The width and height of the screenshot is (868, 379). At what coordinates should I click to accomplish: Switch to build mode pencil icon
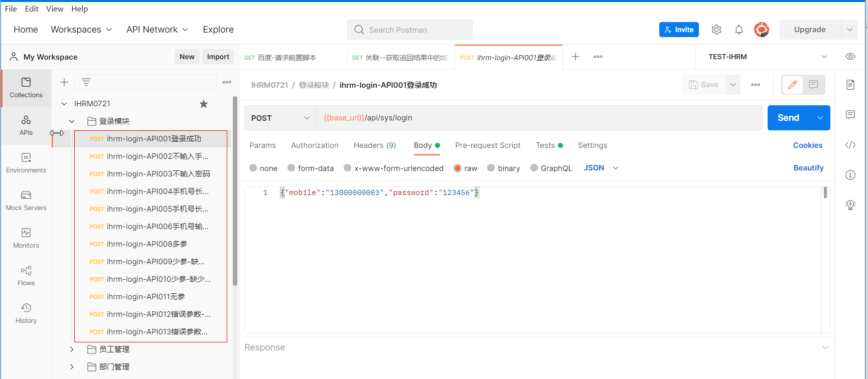click(793, 85)
